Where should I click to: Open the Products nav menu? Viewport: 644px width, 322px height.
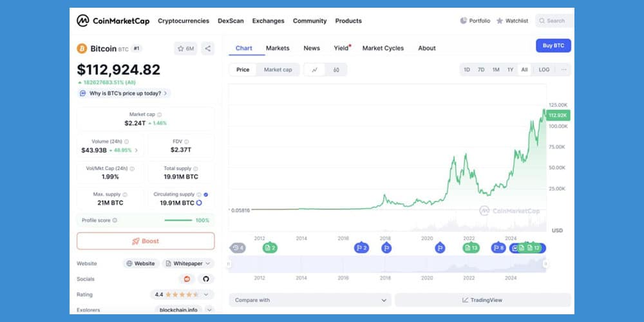[x=348, y=21]
